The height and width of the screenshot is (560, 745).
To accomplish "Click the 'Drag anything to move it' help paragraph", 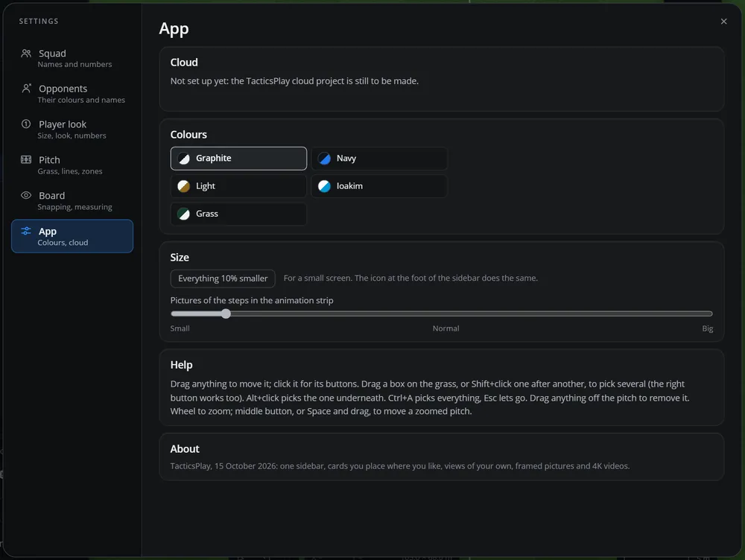I will (430, 398).
